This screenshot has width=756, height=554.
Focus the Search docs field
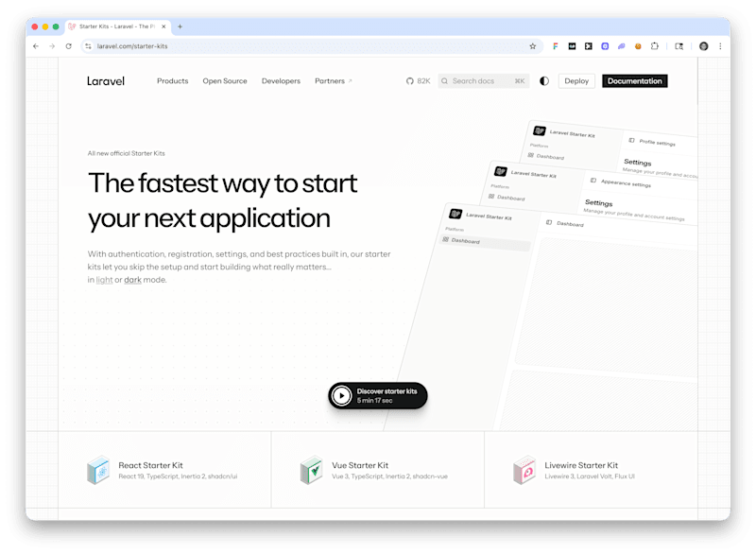click(x=483, y=81)
